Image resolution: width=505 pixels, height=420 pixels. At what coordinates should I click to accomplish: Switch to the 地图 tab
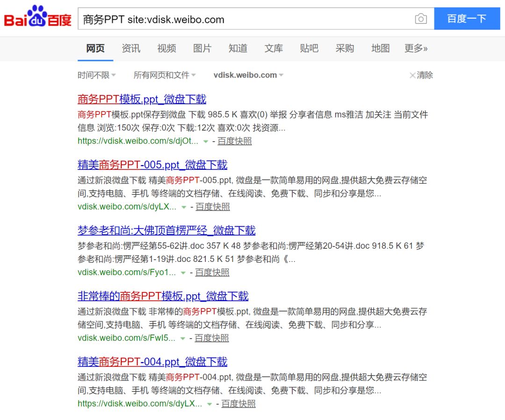380,48
